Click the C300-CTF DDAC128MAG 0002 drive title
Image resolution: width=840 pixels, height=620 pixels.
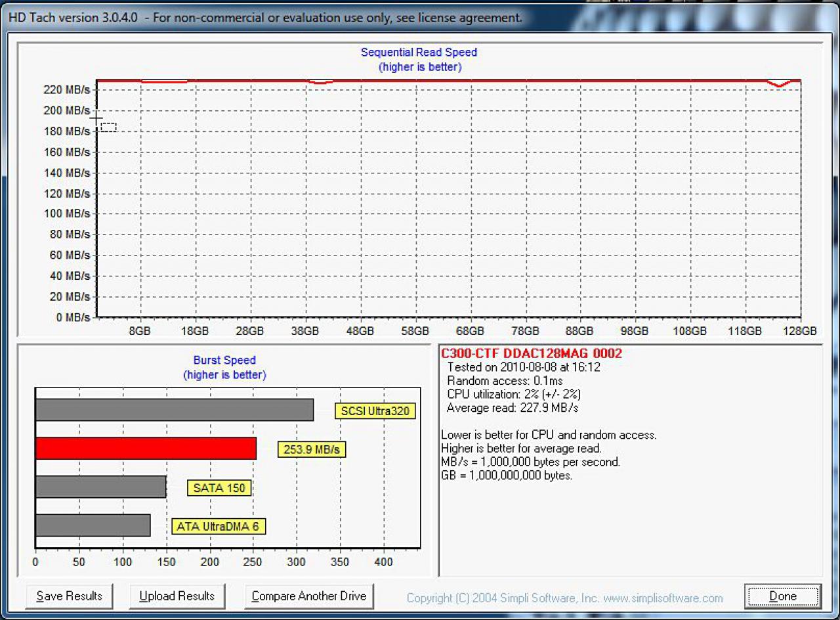[x=532, y=353]
